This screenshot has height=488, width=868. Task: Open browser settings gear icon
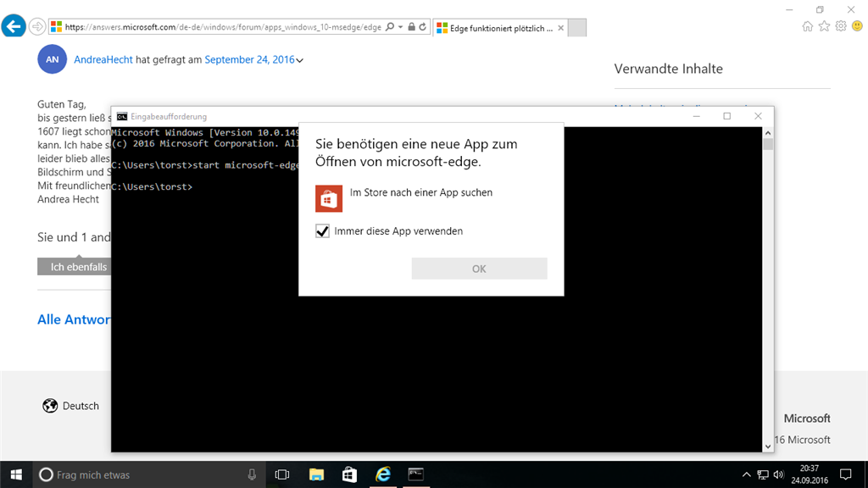coord(841,26)
